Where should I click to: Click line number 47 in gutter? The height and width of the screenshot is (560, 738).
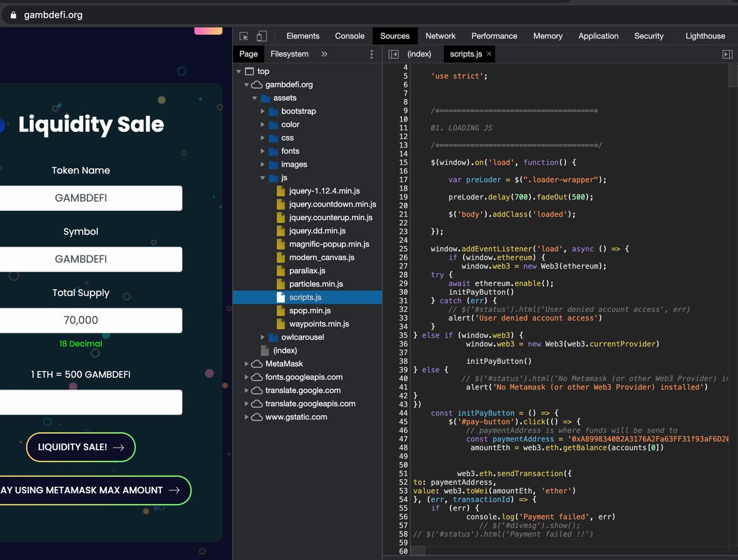point(403,439)
